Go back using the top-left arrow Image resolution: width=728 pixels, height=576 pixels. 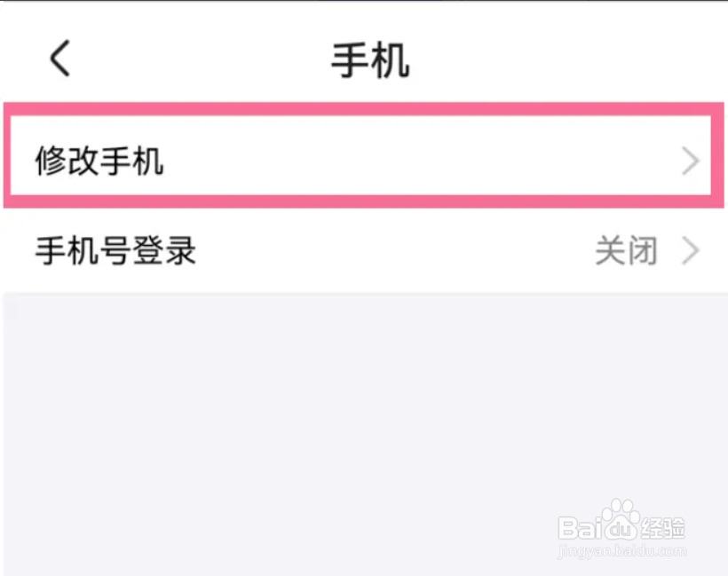60,58
